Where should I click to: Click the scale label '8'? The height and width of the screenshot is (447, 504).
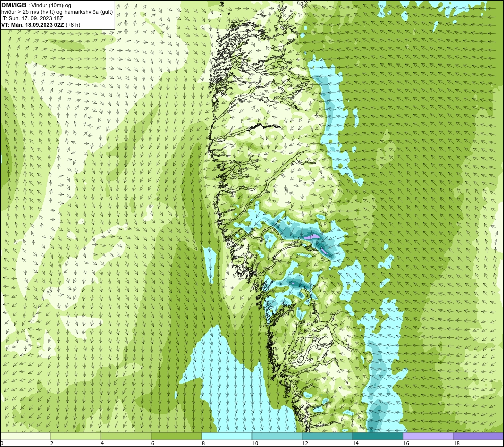click(203, 444)
